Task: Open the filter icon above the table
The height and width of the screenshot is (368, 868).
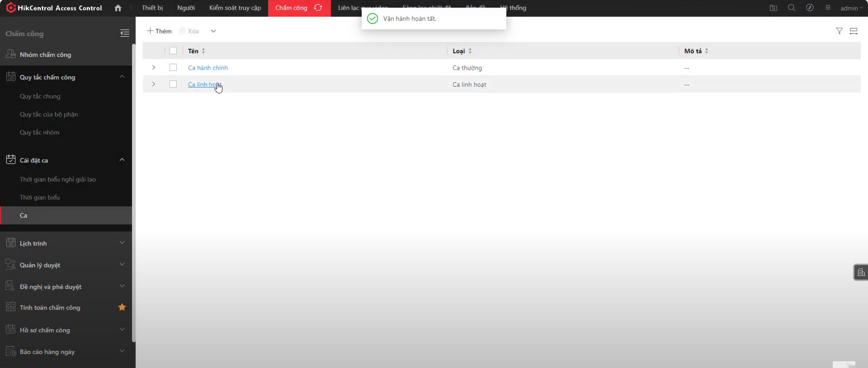Action: tap(839, 31)
